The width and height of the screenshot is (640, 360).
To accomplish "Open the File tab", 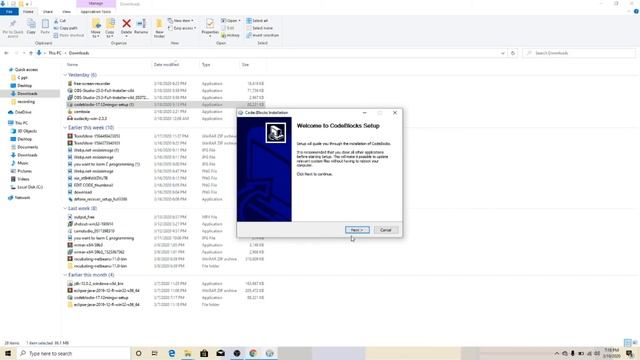I will click(9, 11).
